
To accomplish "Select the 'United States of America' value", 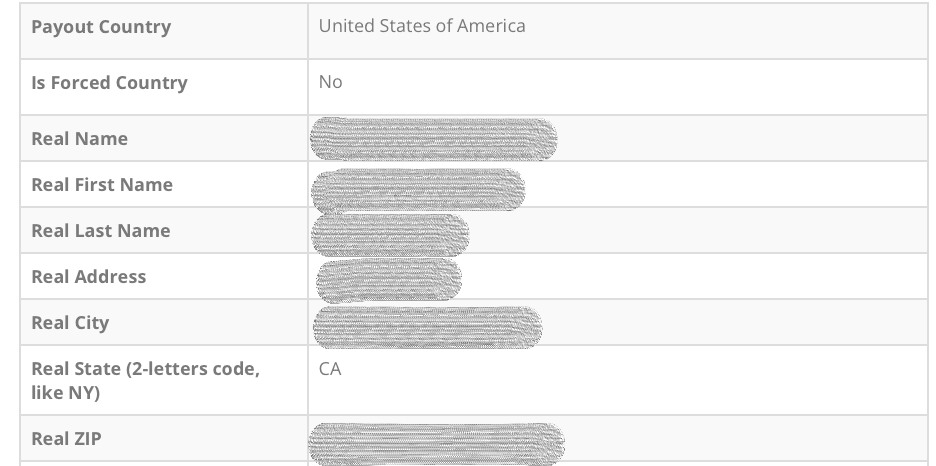I will [421, 26].
